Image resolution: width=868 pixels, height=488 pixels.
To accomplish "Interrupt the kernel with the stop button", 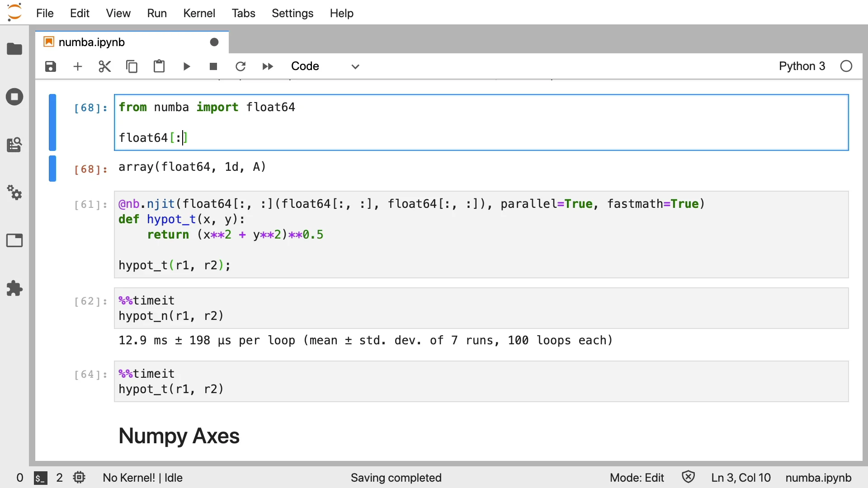I will point(213,66).
